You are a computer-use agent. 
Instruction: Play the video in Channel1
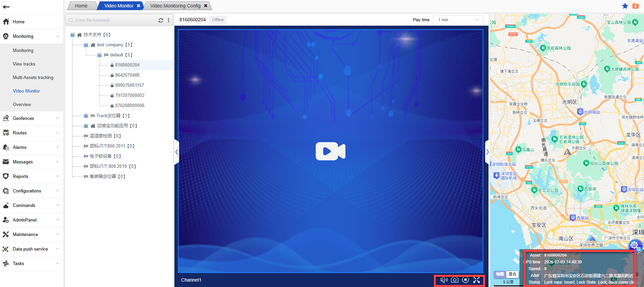coord(330,151)
